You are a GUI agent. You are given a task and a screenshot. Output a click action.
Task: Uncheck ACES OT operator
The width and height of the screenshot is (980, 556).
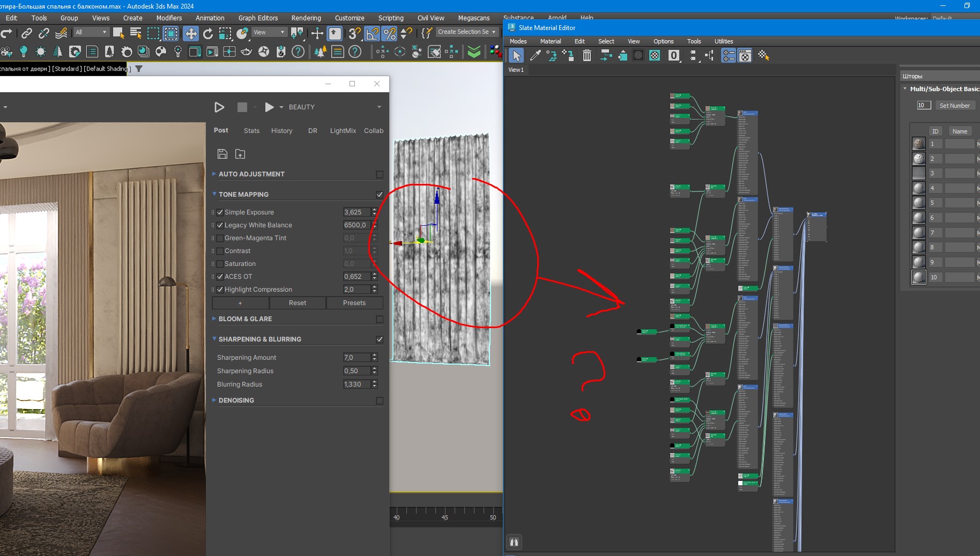pyautogui.click(x=220, y=277)
